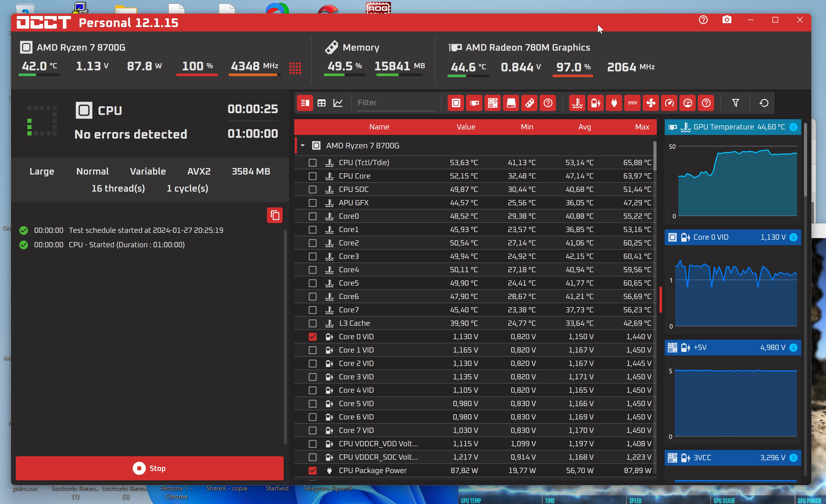
Task: Switch to graph-only sensor view
Action: pos(338,103)
